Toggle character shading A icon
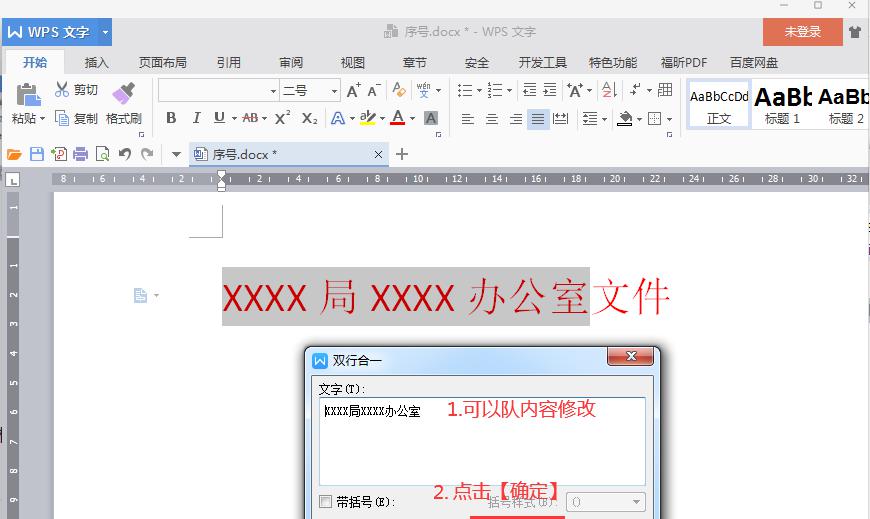 click(431, 118)
